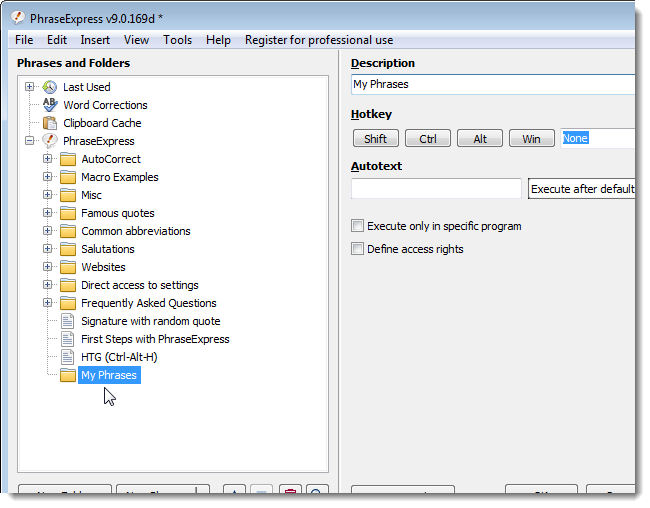Collapse the PhraseExpress root node
650x508 pixels.
pyautogui.click(x=29, y=141)
